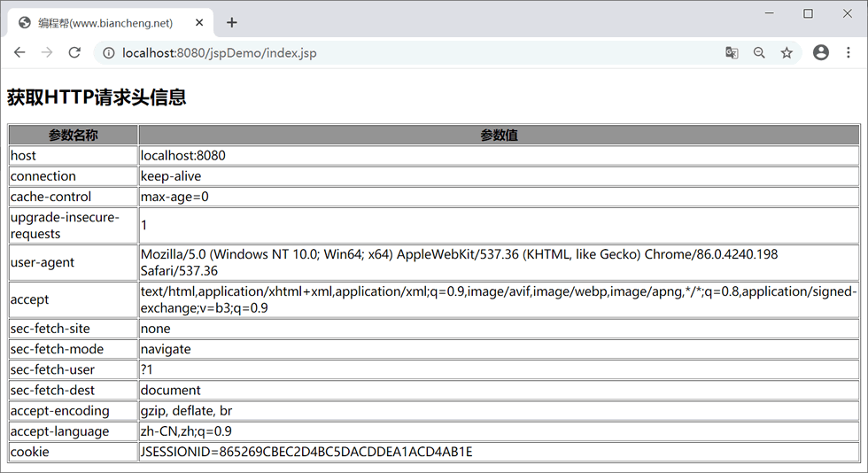Viewport: 868px width, 473px height.
Task: Select the 编程帮(www.biancheng.net) tab
Action: tap(105, 23)
